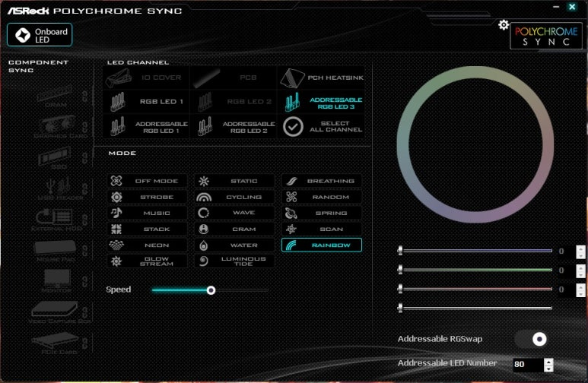Choose Rainbow lighting mode
Image resolution: width=588 pixels, height=383 pixels.
(x=321, y=245)
